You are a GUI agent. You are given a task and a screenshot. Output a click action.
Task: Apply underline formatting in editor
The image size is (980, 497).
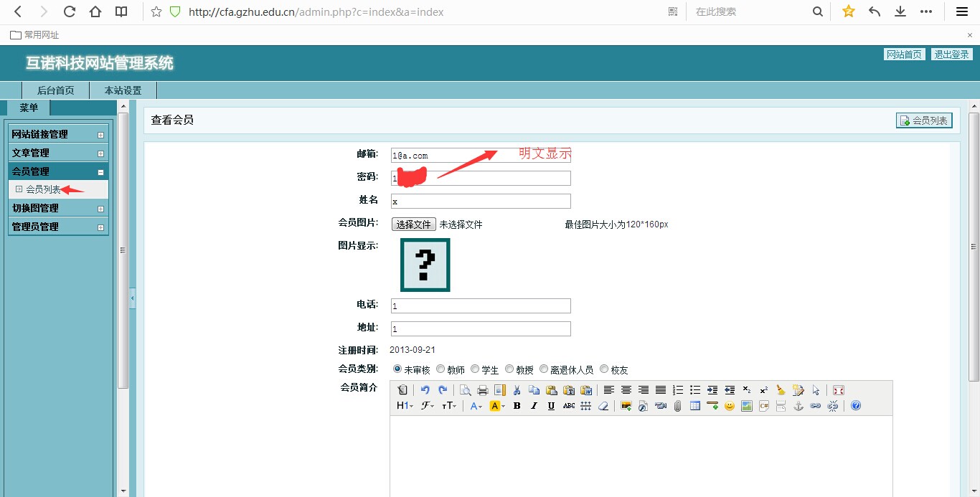point(551,406)
